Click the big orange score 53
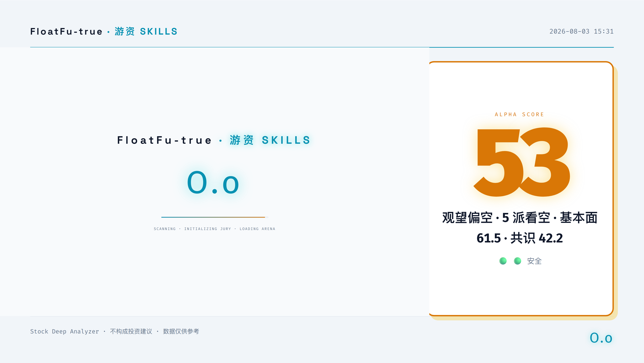This screenshot has height=363, width=644. (x=522, y=162)
